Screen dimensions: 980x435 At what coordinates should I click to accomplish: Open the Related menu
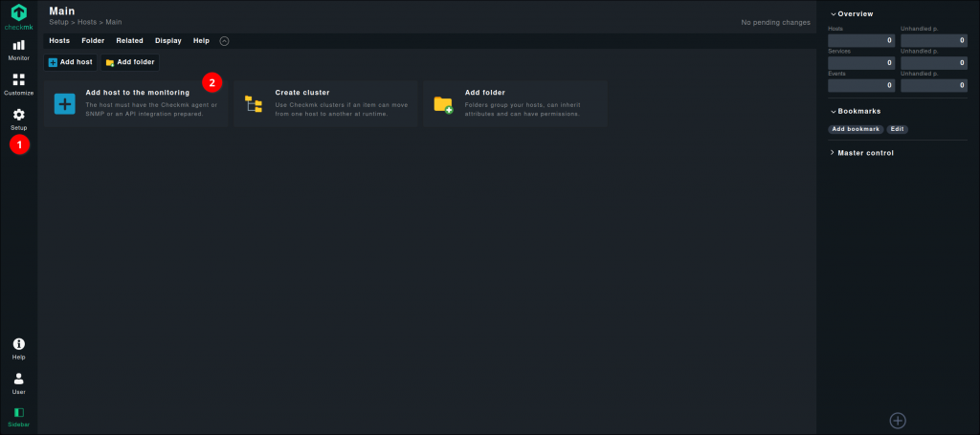[129, 41]
